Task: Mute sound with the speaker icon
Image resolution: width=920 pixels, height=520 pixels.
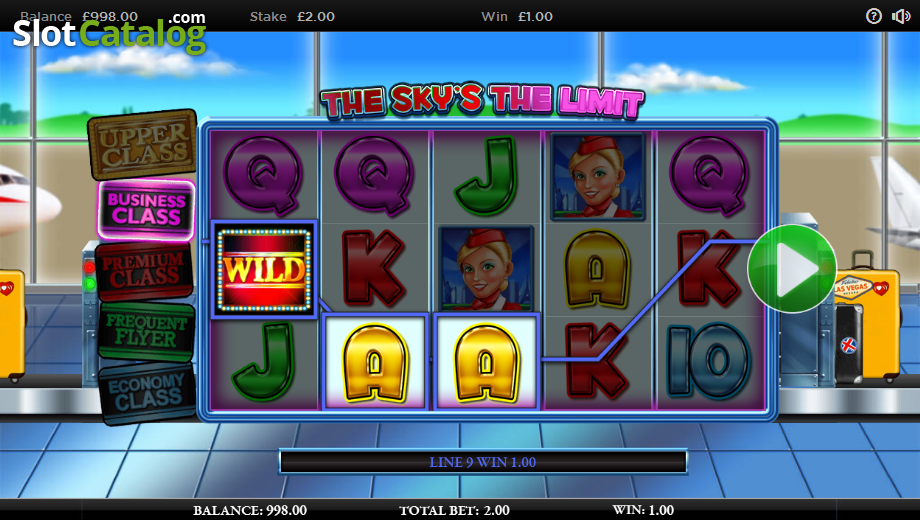Action: 901,16
